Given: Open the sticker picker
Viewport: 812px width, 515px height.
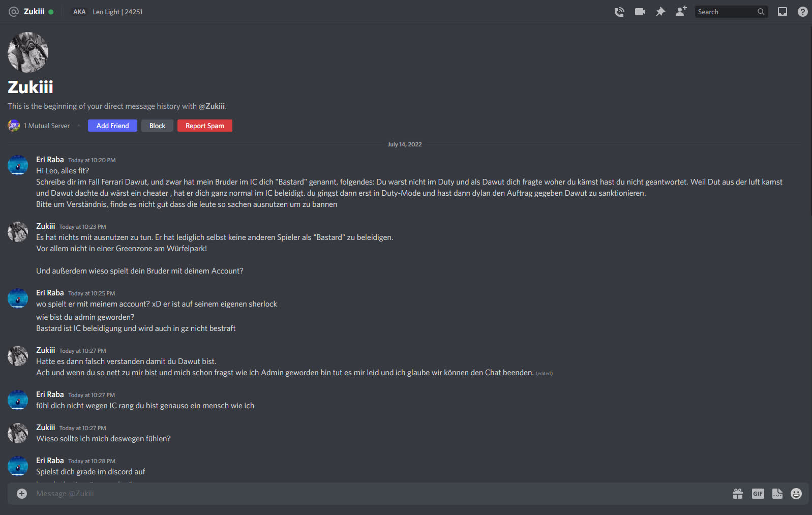Looking at the screenshot, I should point(777,494).
